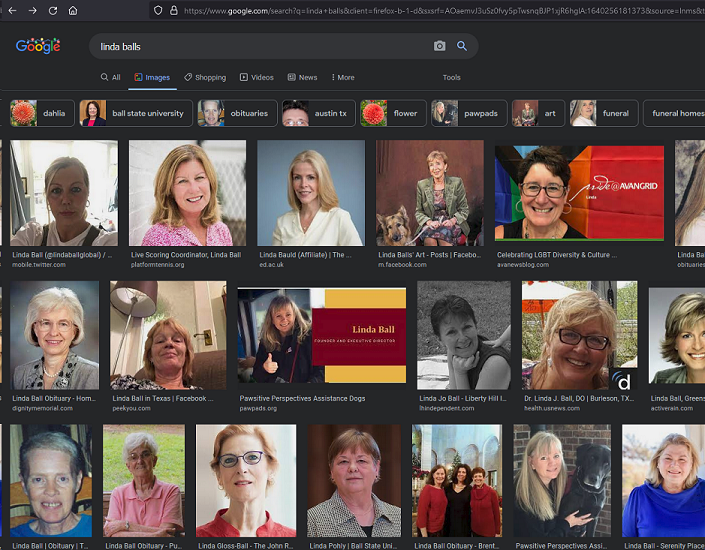This screenshot has height=550, width=705.
Task: Filter by the obituaries chip
Action: coord(237,113)
